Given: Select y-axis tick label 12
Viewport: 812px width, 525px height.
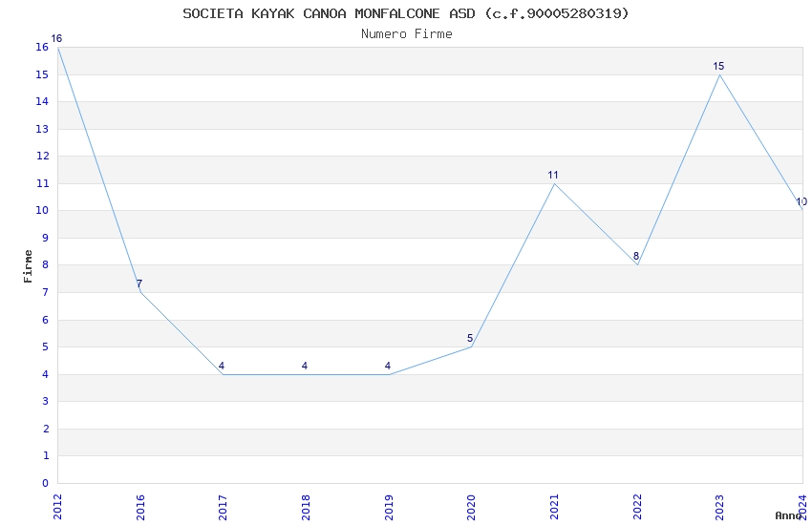Looking at the screenshot, I should (42, 157).
